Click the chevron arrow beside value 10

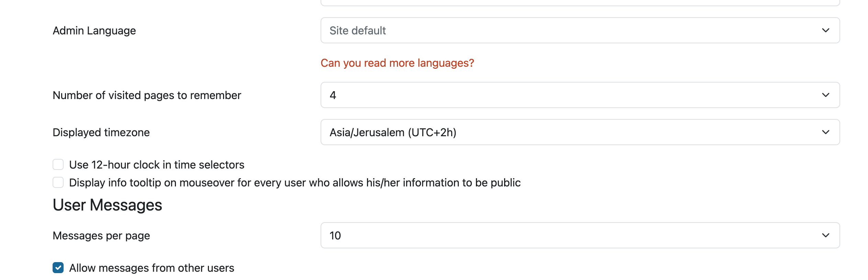[825, 235]
